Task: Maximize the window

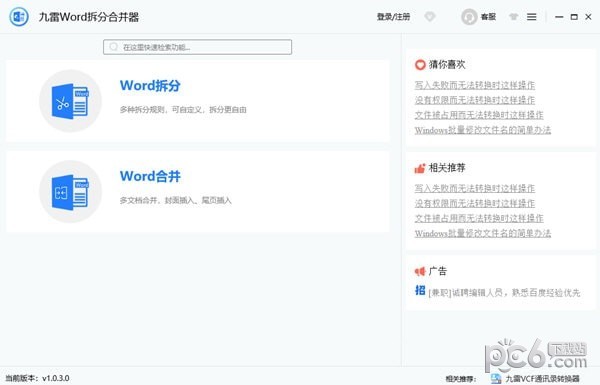Action: [x=574, y=17]
